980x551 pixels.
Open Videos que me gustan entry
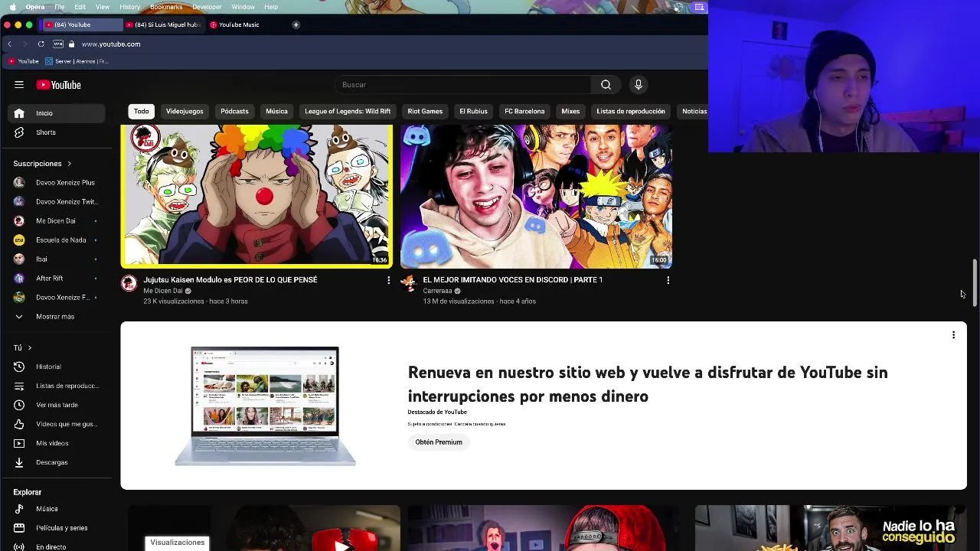pos(57,424)
